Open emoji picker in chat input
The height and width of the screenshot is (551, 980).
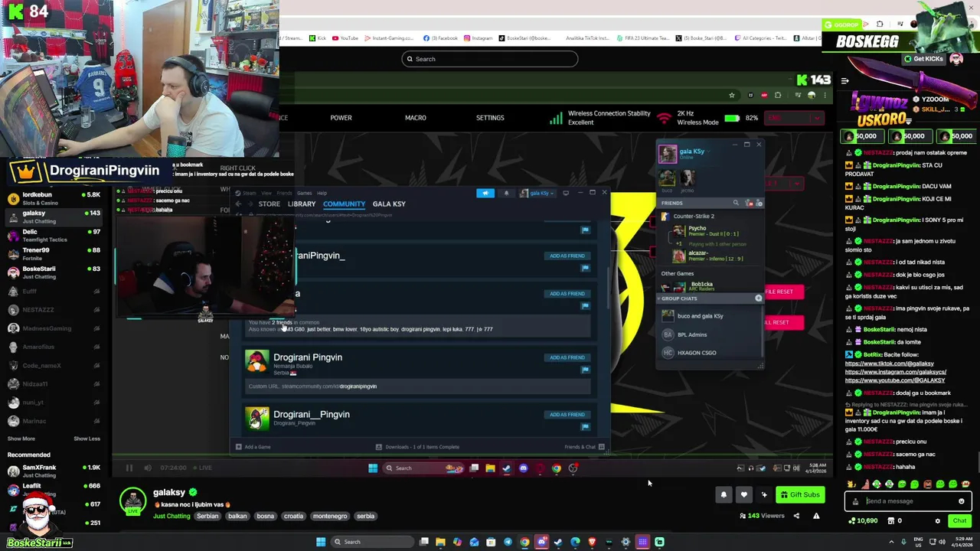pos(962,501)
